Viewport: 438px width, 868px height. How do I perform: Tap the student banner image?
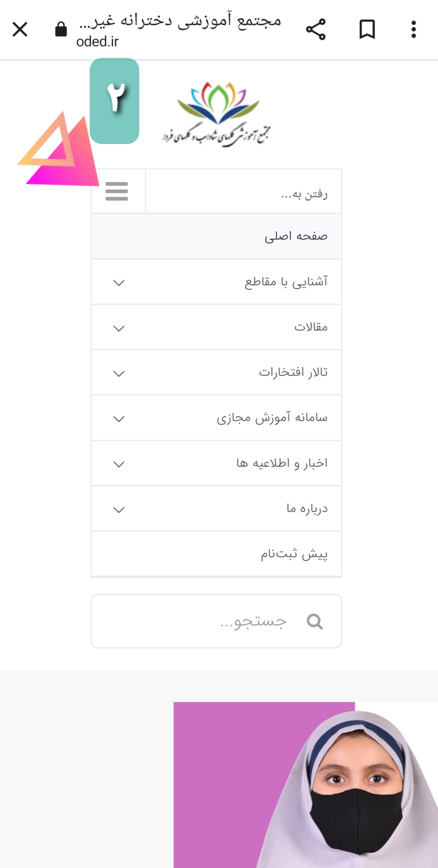pos(305,786)
